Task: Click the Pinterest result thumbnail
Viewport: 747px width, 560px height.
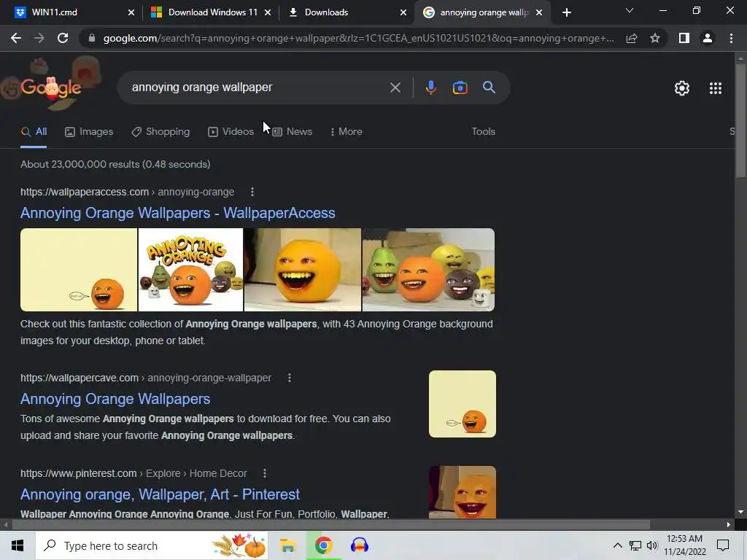Action: [x=462, y=492]
